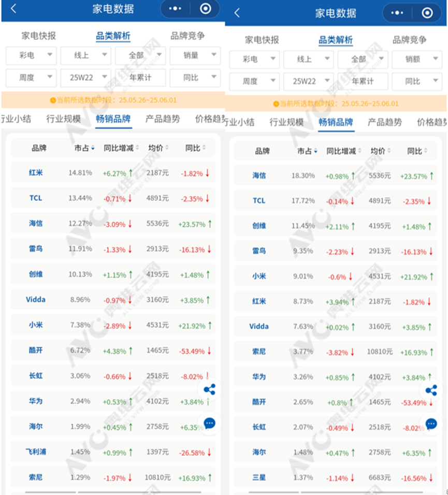The width and height of the screenshot is (448, 495).
Task: Open brand 三星 in 销额 screen list
Action: point(259,477)
